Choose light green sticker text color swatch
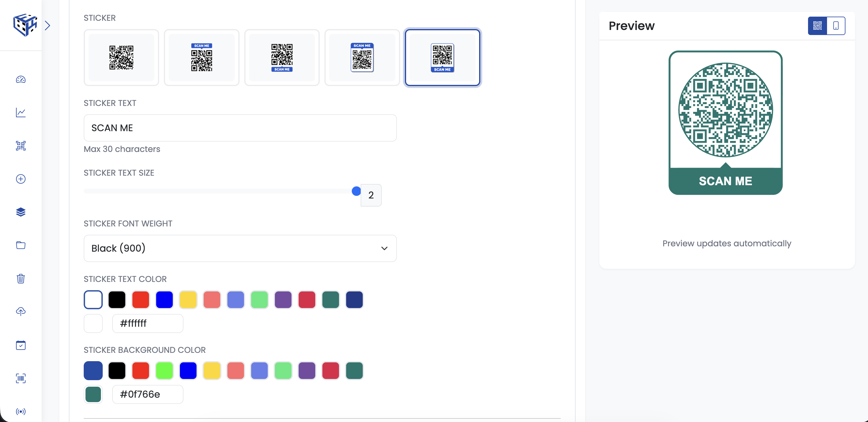The width and height of the screenshot is (868, 422). coord(259,300)
